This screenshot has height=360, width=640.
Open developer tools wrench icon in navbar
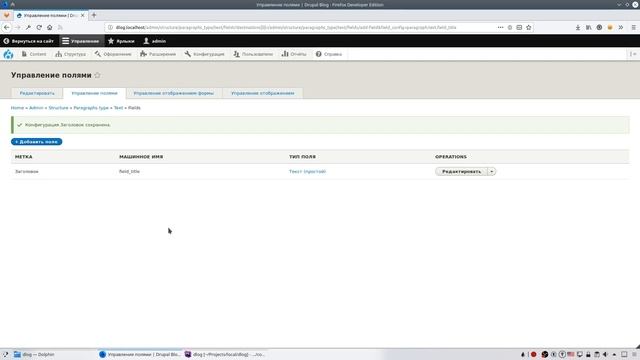(x=28, y=27)
